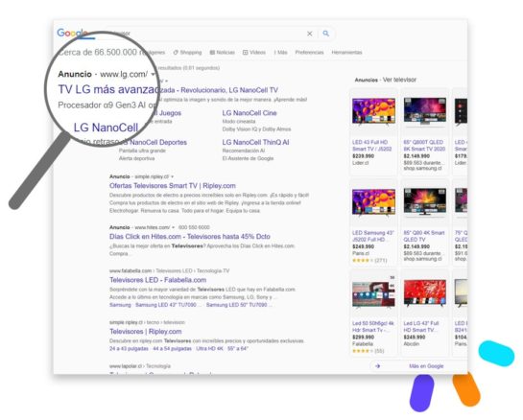Image resolution: width=523 pixels, height=420 pixels.
Task: Click the 24 a 43 pulgadas sublink
Action: 129,349
